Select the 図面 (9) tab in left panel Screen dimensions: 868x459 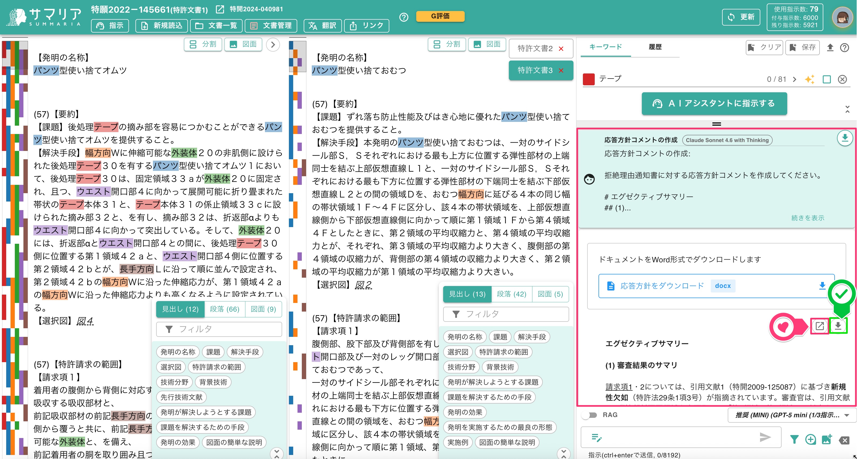tap(263, 309)
